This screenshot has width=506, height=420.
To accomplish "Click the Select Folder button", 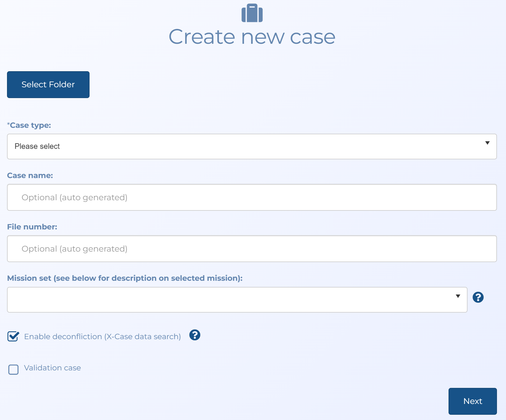I will coord(48,84).
